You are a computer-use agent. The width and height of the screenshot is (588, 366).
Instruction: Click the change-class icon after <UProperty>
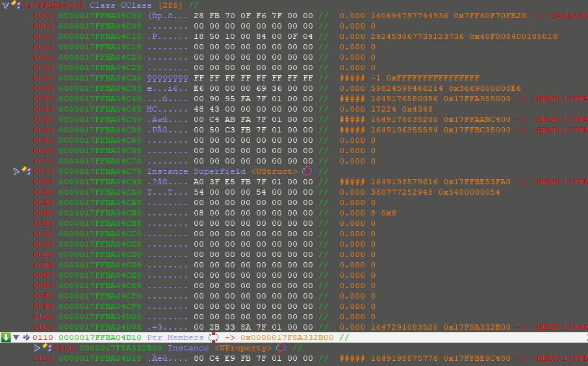point(281,348)
